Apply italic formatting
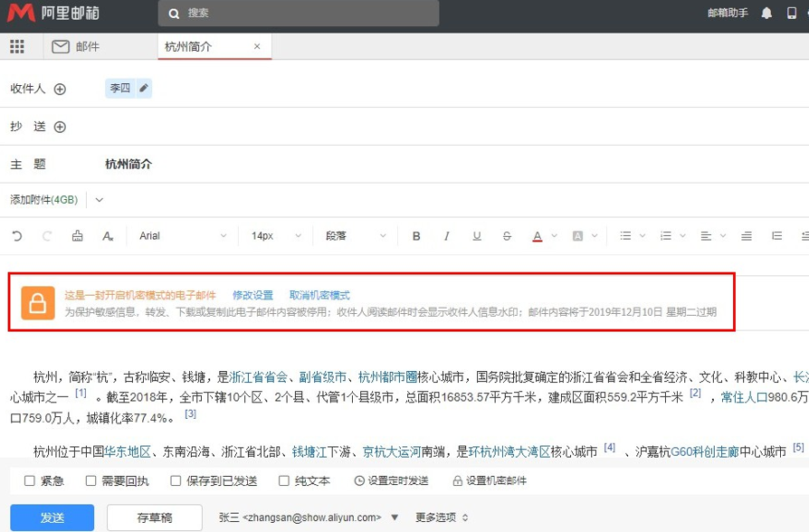Viewport: 809px width, 532px height. click(446, 236)
